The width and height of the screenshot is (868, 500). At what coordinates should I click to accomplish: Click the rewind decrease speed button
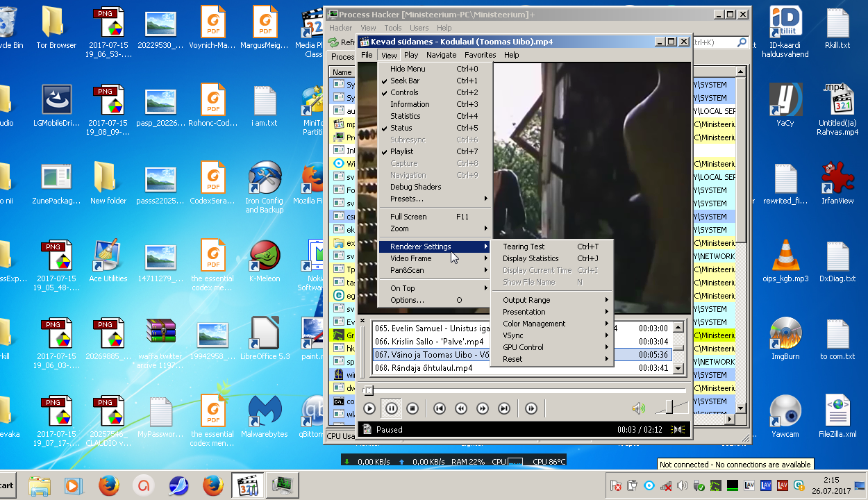[x=460, y=409]
